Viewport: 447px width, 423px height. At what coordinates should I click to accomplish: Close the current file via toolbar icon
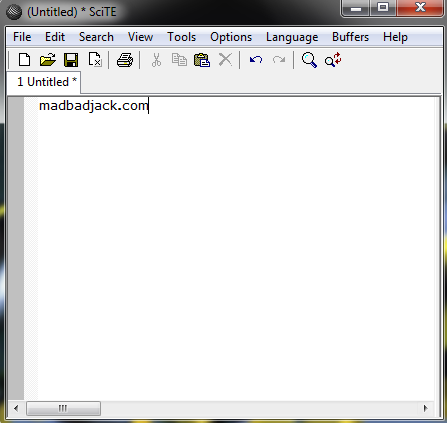pyautogui.click(x=95, y=60)
